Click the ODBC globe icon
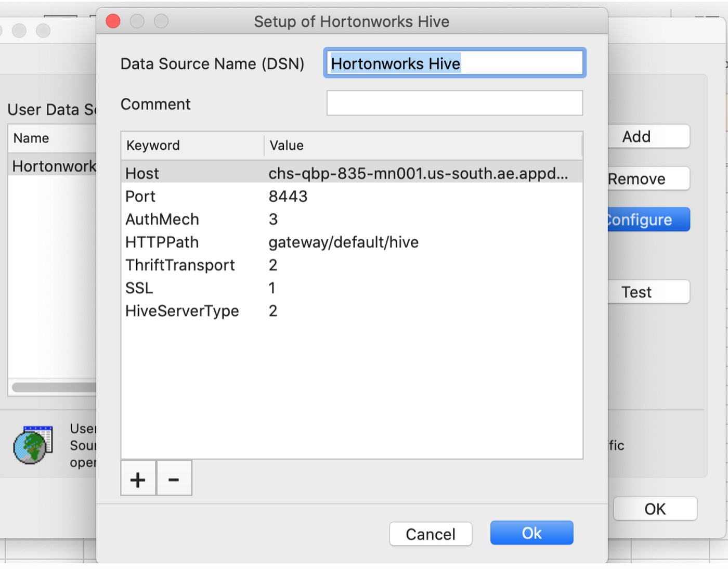The height and width of the screenshot is (569, 728). coord(33,445)
